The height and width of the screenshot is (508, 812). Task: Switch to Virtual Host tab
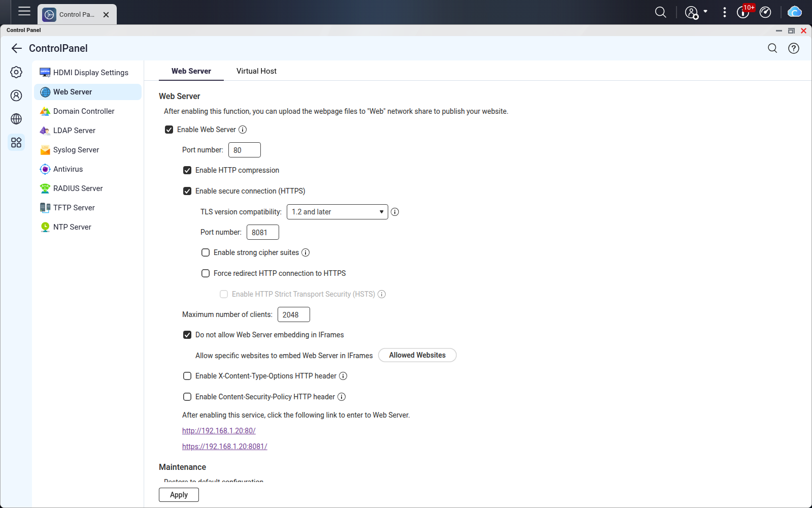pyautogui.click(x=256, y=71)
